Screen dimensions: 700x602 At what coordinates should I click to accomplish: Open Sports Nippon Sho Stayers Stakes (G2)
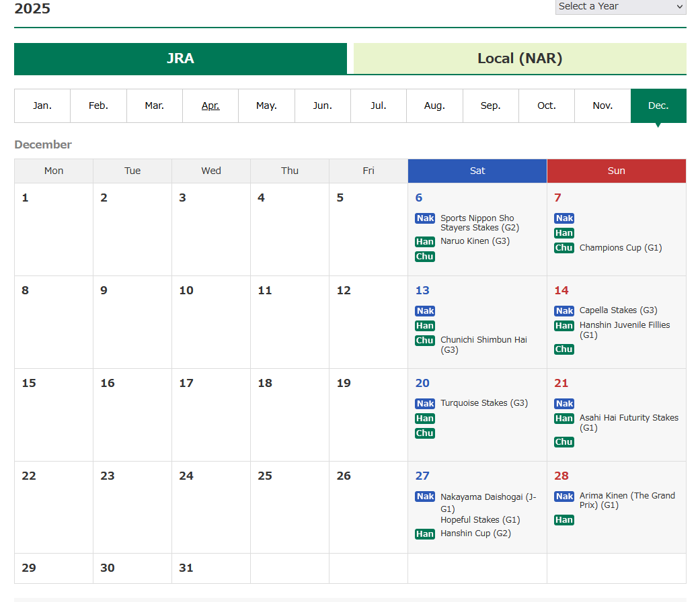(x=480, y=223)
